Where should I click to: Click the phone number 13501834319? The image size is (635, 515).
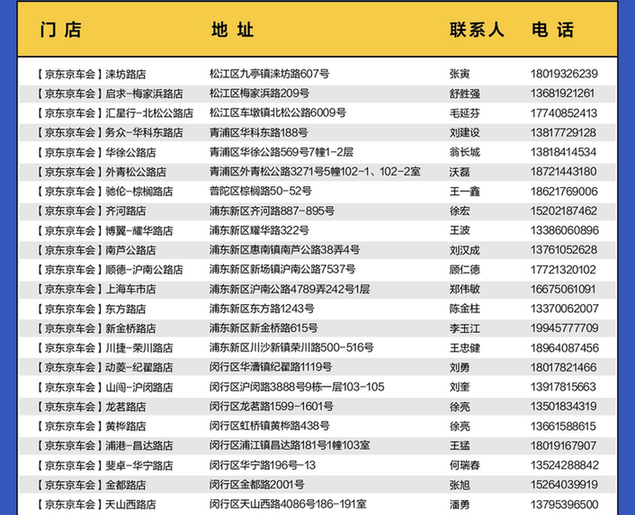tap(564, 406)
